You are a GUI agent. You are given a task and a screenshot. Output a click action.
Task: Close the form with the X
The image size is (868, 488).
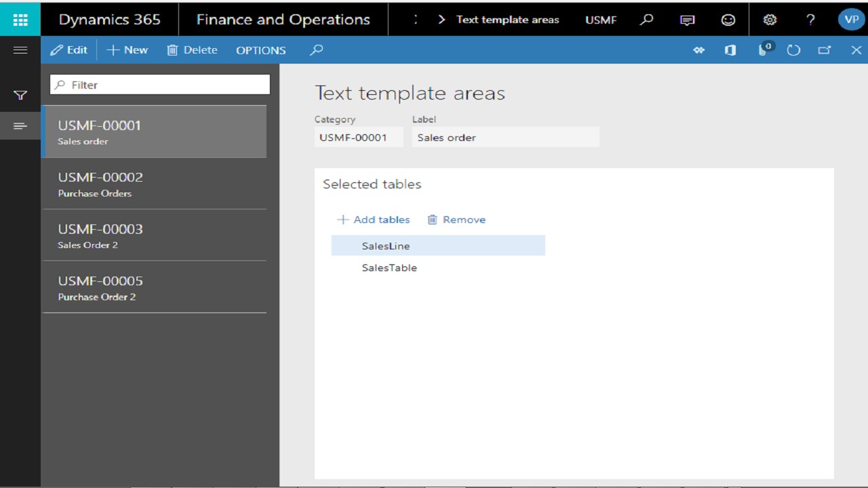click(856, 50)
